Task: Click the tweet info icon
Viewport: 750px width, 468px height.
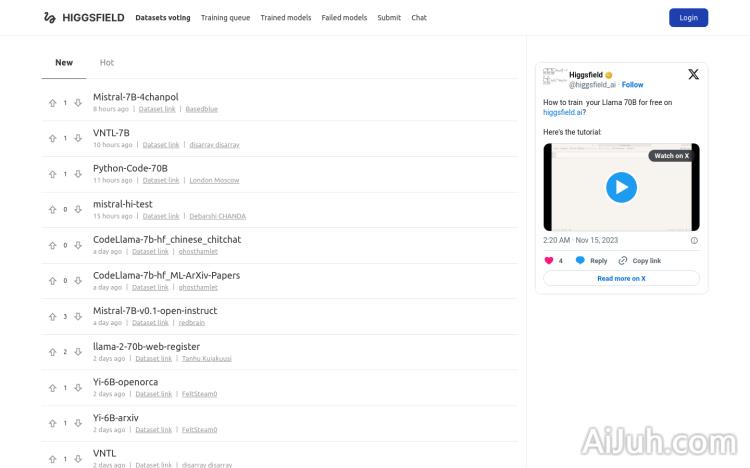Action: point(694,240)
